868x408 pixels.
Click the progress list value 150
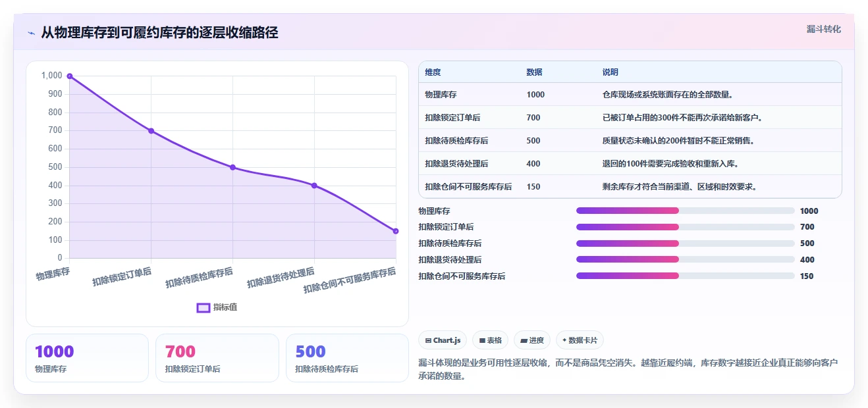click(x=807, y=276)
